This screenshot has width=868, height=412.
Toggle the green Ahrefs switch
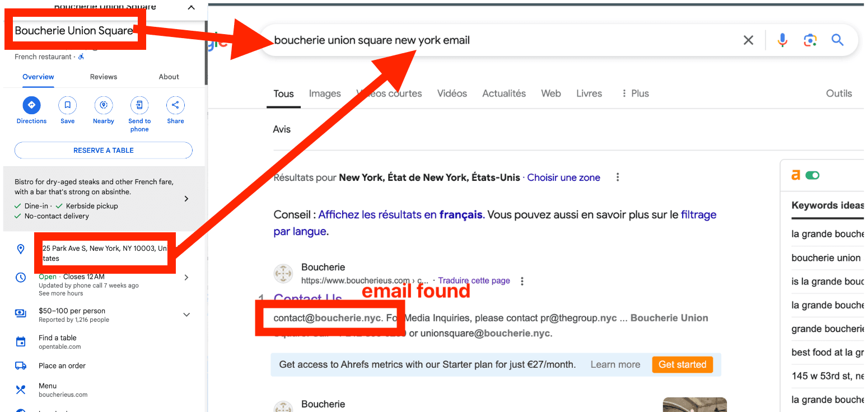click(813, 175)
